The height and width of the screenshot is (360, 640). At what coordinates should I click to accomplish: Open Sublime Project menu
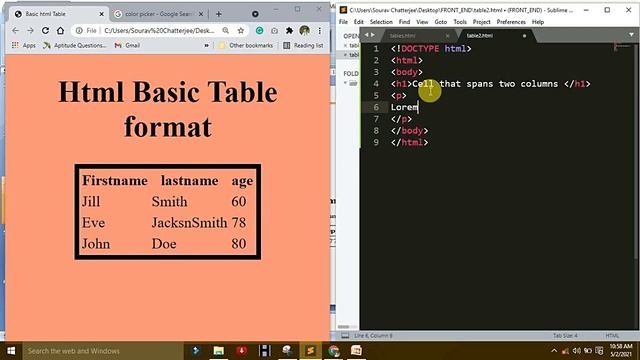pos(482,22)
